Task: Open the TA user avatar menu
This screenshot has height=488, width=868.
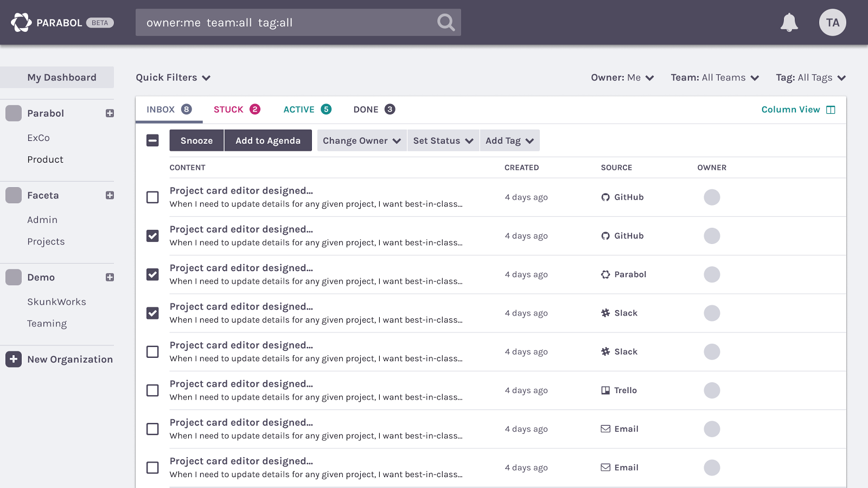Action: pos(832,22)
